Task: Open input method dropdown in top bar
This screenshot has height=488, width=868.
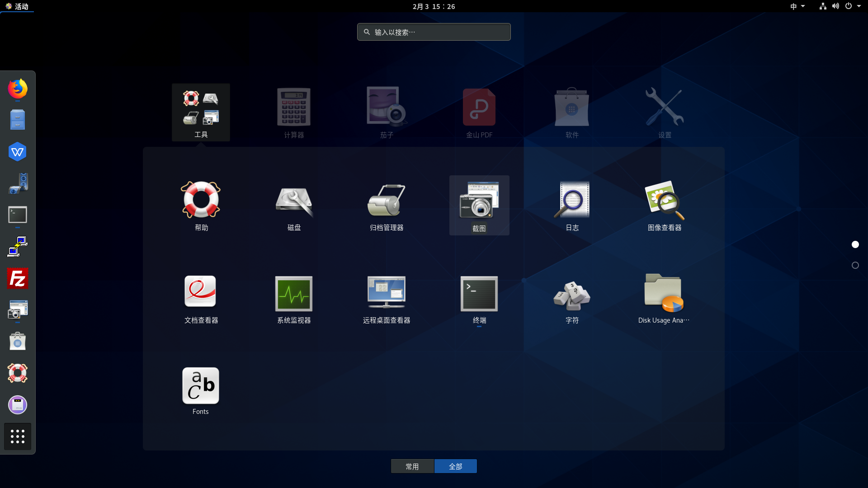Action: (797, 6)
